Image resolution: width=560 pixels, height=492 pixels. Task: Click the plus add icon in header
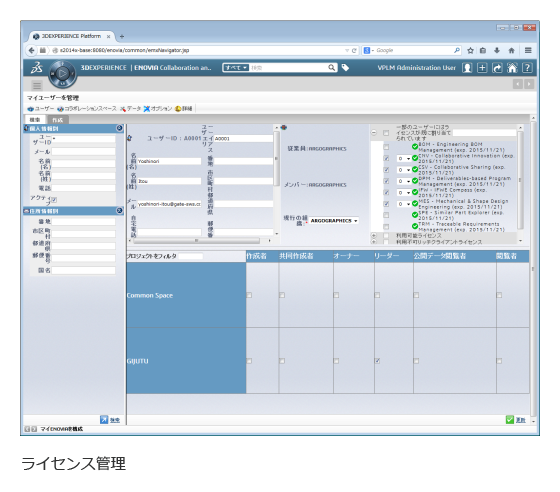click(482, 67)
